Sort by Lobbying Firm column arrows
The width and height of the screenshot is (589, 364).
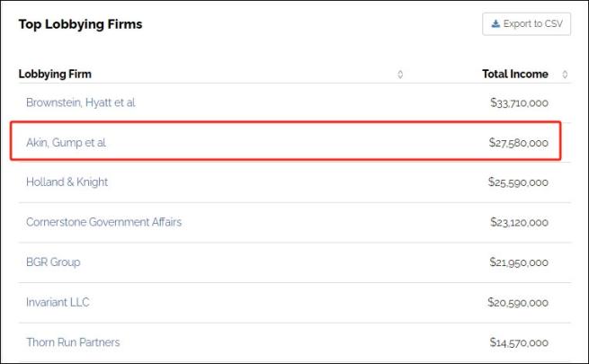(400, 75)
